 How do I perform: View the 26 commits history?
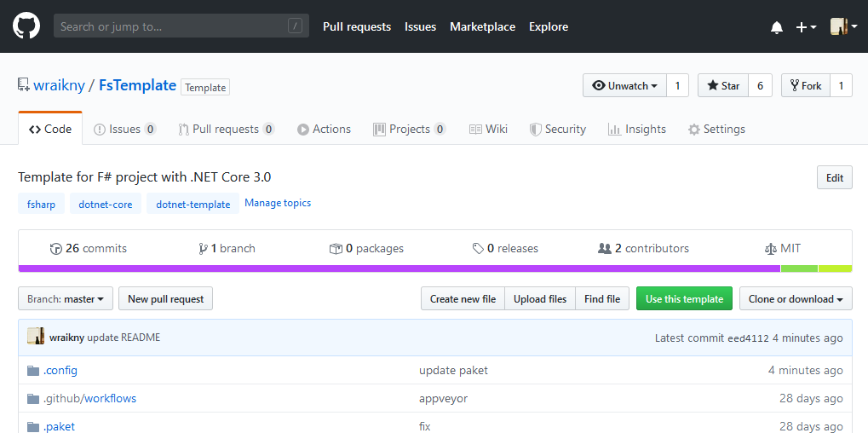[89, 248]
